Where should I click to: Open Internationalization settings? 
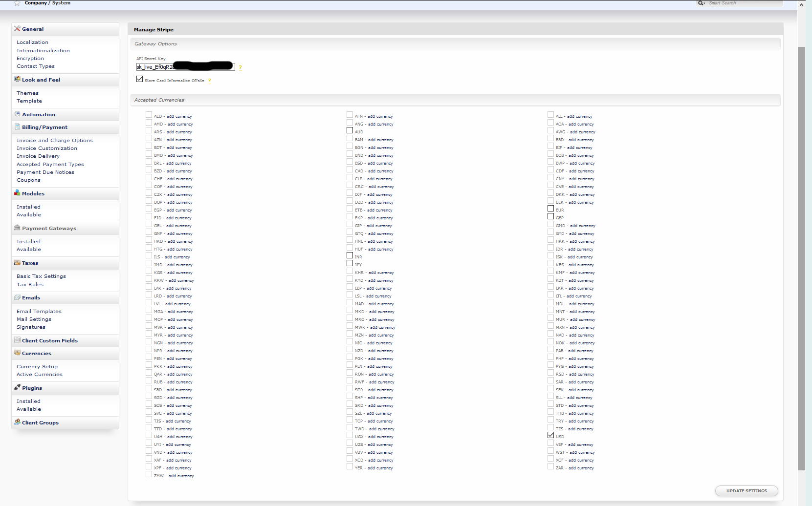tap(43, 50)
